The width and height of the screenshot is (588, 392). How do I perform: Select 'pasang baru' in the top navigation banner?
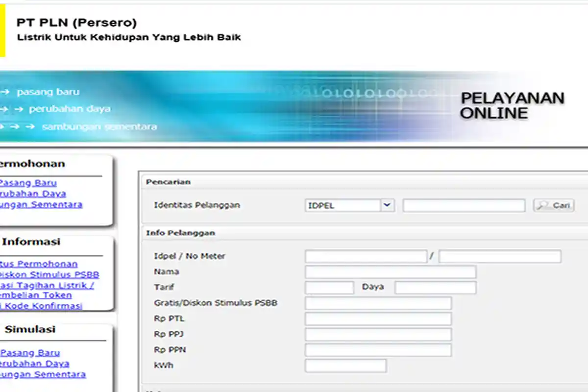[x=48, y=92]
